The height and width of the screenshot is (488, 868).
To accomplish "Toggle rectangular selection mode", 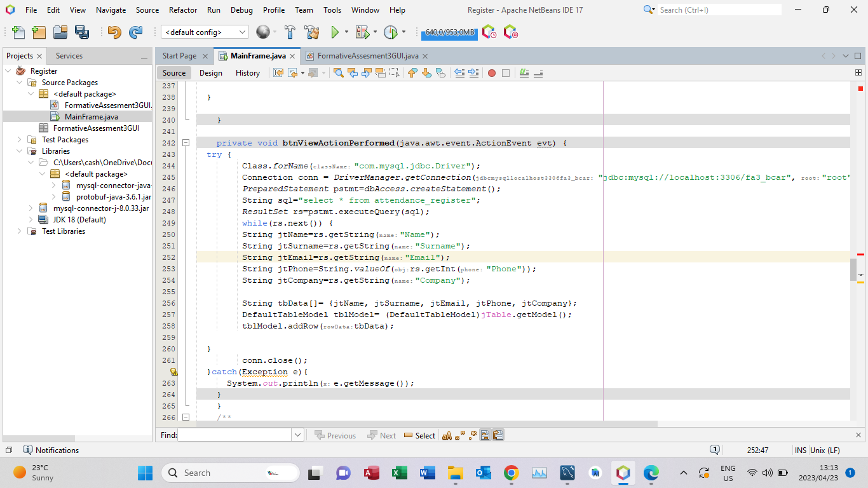I will point(393,72).
